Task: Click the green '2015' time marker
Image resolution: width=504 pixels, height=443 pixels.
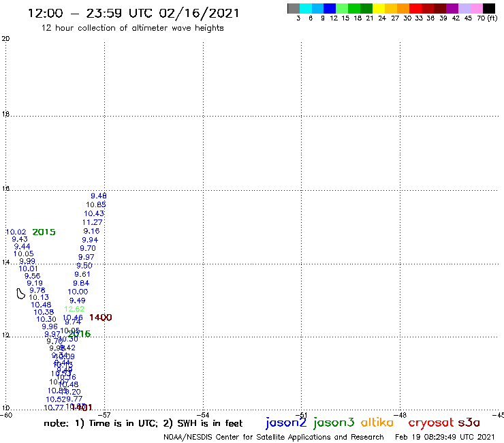Action: (x=44, y=232)
